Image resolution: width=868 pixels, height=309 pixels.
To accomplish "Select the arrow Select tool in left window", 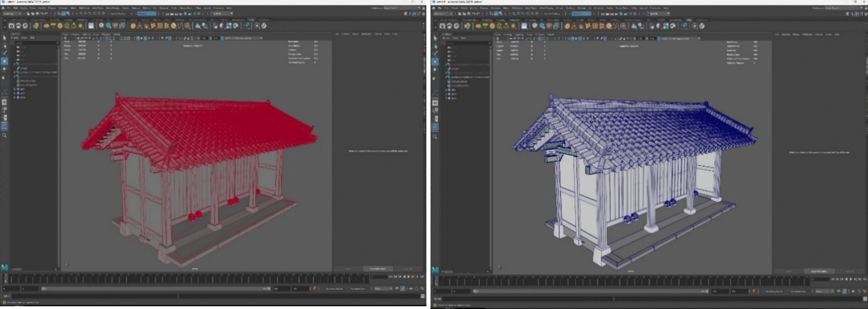I will pyautogui.click(x=4, y=38).
